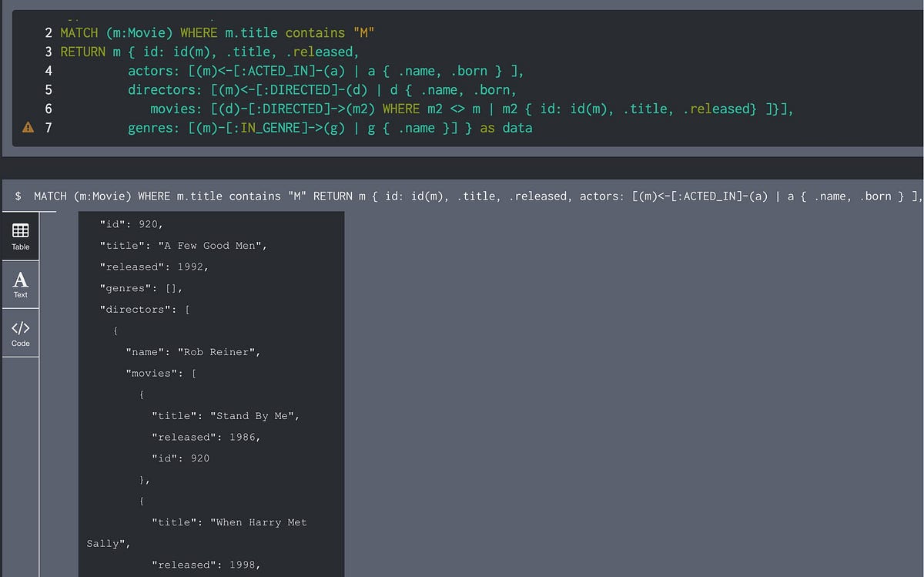Screen dimensions: 924x577
Task: Click line number 7 beside the warning
Action: click(x=49, y=127)
